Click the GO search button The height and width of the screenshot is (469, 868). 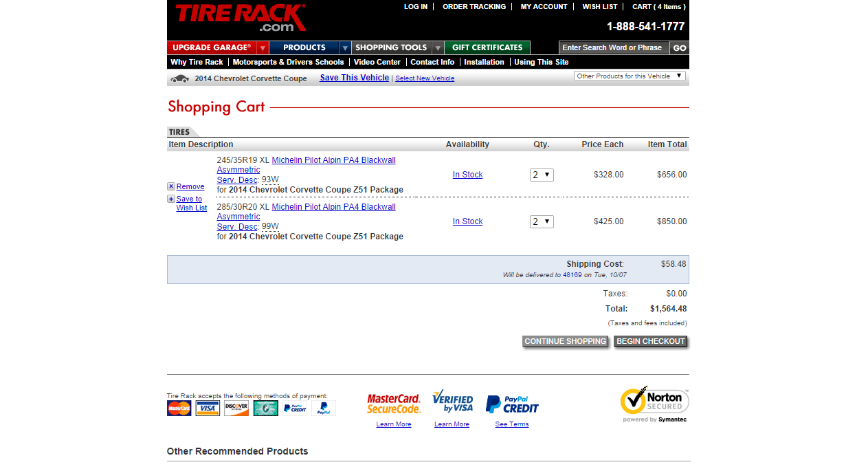(x=680, y=48)
